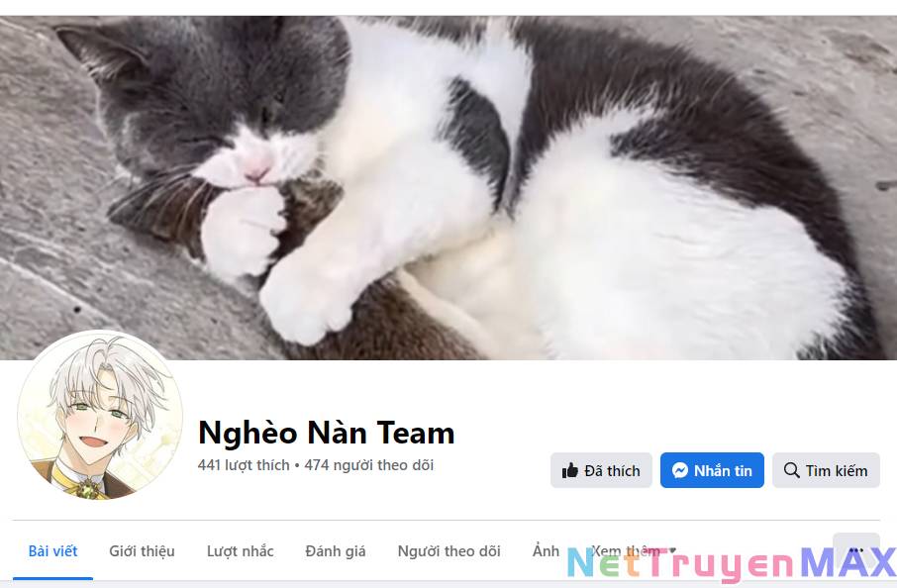Screen dimensions: 897x588
Task: Click the Messenger icon in Nhắn tin
Action: point(679,470)
